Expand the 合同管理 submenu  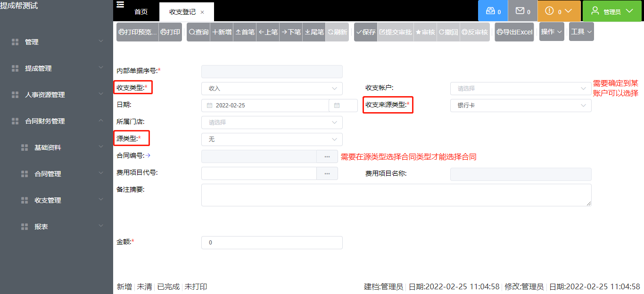(x=57, y=174)
